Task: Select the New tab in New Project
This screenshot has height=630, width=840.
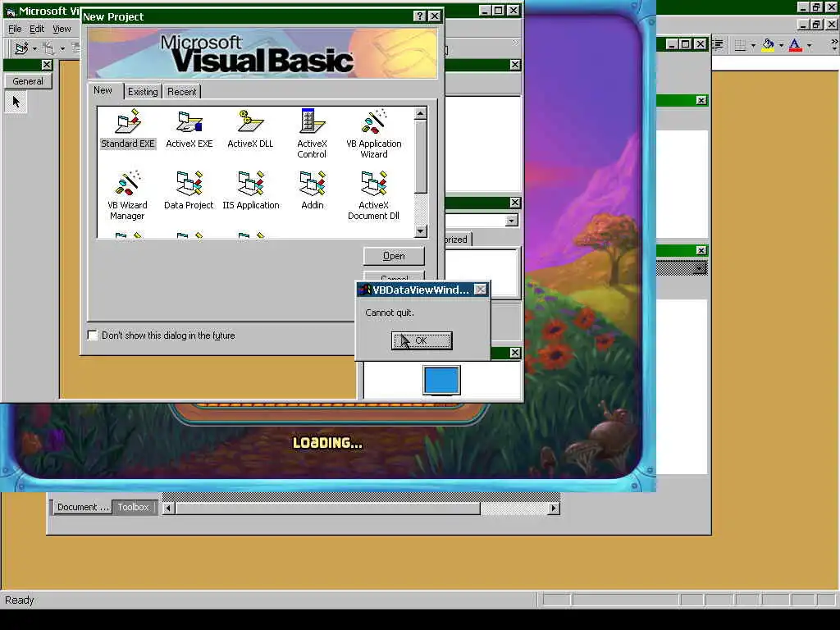Action: (x=103, y=90)
